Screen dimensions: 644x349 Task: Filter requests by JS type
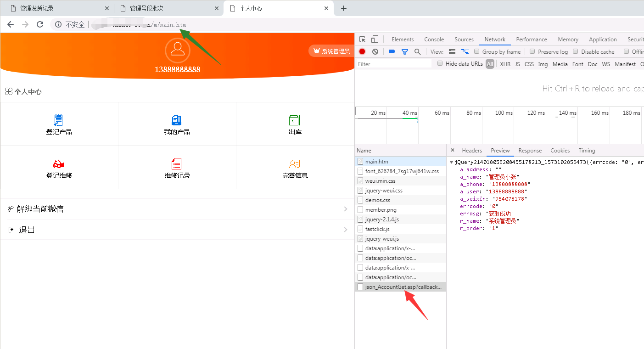pyautogui.click(x=517, y=64)
